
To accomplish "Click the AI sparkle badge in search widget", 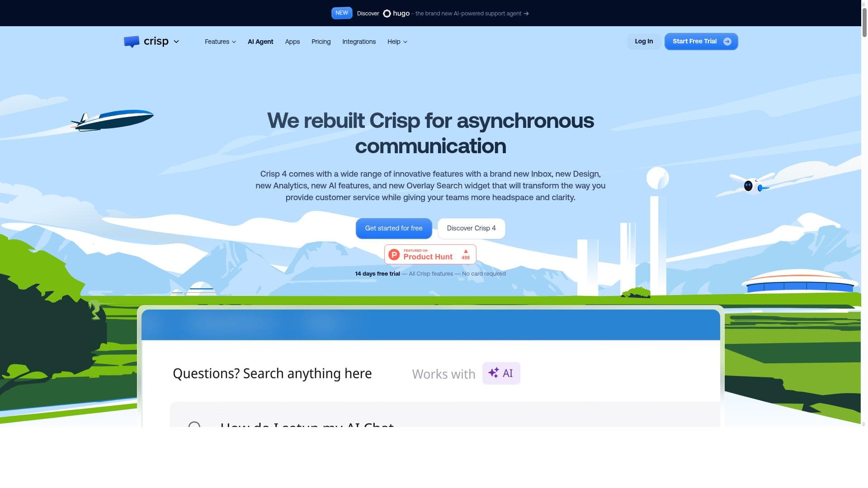I will point(501,374).
